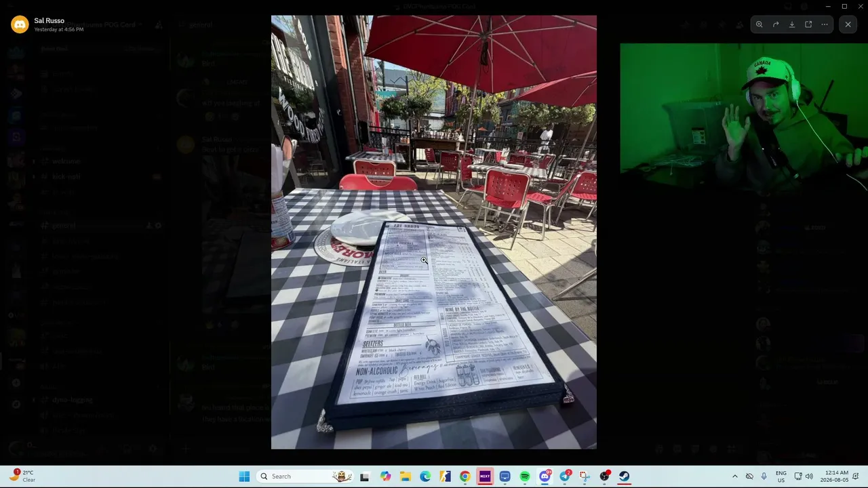Switch the ENG US input language
This screenshot has width=868, height=488.
click(781, 476)
